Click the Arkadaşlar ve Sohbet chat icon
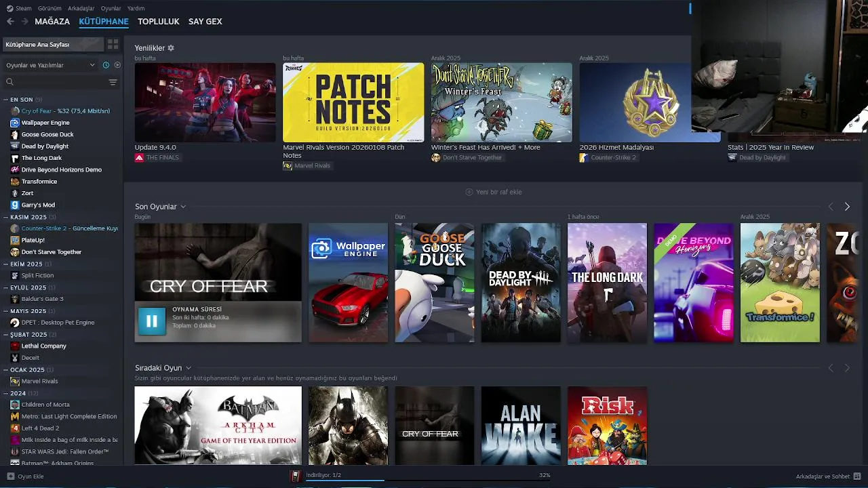The width and height of the screenshot is (868, 488). (857, 476)
